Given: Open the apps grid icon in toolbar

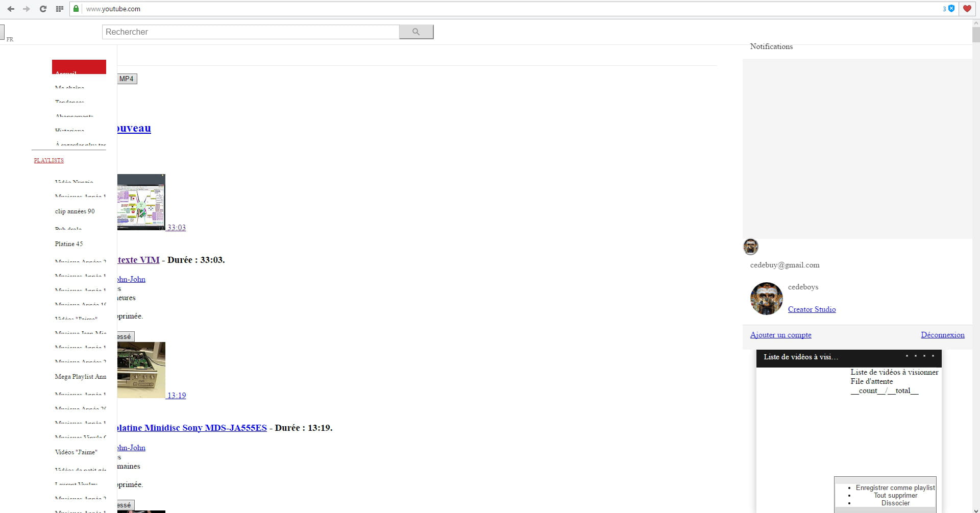Looking at the screenshot, I should click(x=59, y=9).
